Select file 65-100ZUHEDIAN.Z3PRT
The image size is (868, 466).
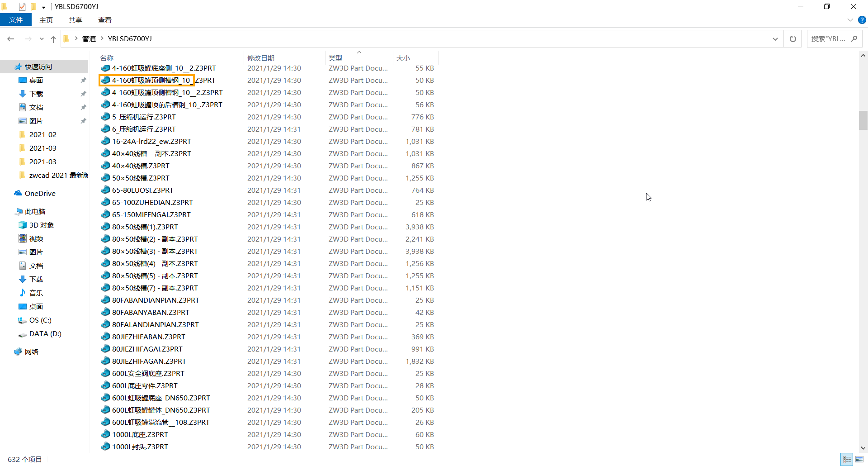tap(152, 202)
